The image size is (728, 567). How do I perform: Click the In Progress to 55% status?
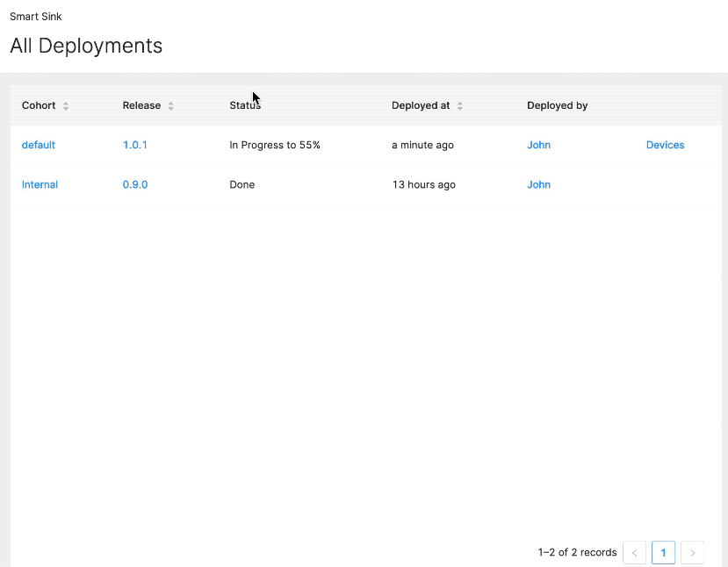275,145
